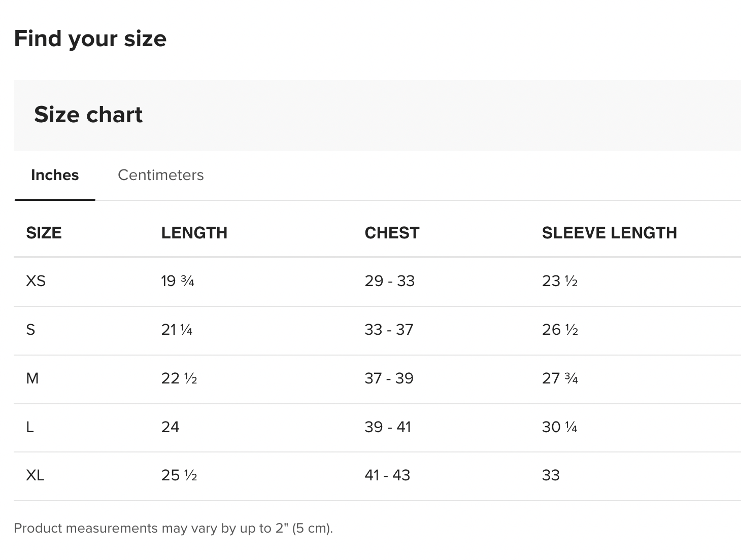Select the XL size row label
This screenshot has height=560, width=741.
(x=35, y=475)
